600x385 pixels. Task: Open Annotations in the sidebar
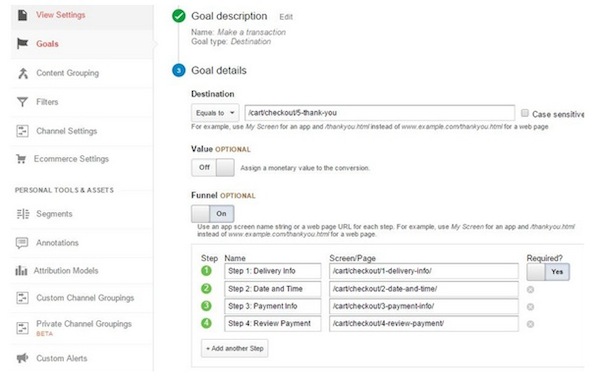tap(57, 243)
